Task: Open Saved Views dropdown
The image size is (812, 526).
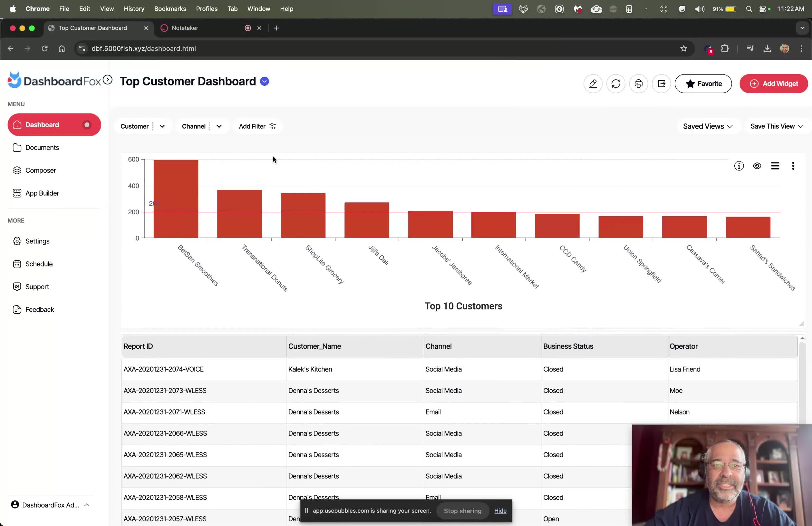Action: [708, 126]
